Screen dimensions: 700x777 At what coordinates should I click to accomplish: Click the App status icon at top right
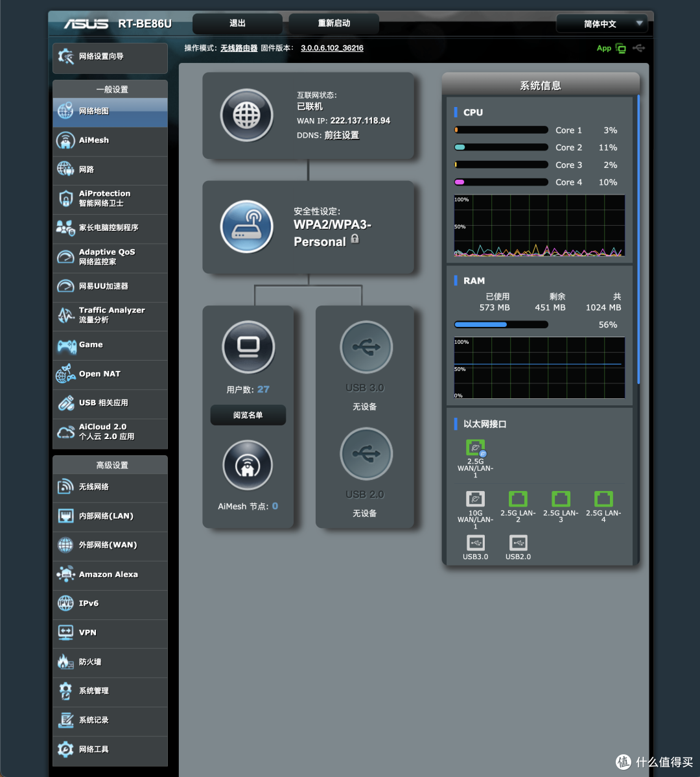click(620, 48)
